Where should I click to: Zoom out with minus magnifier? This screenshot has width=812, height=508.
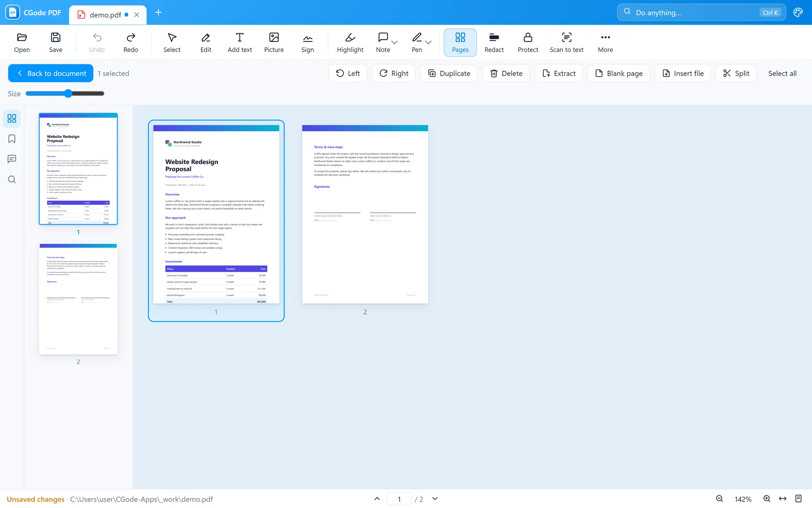tap(719, 499)
